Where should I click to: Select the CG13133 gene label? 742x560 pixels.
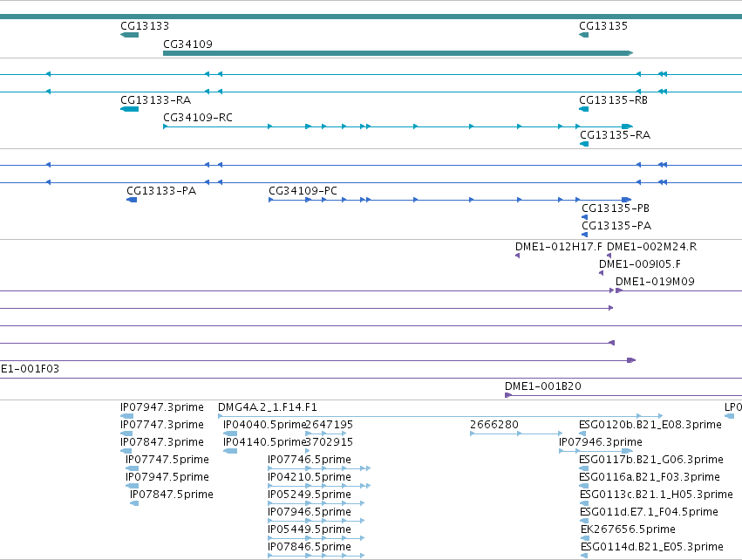(x=145, y=26)
